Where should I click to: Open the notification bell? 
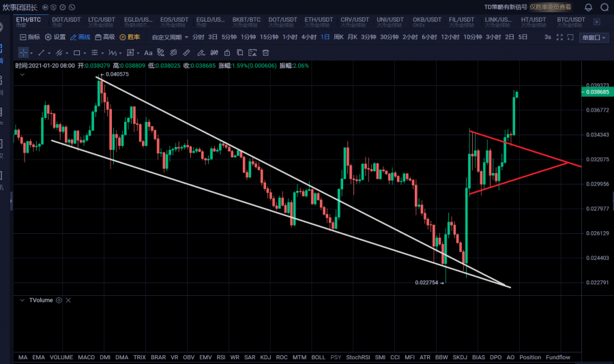588,7
